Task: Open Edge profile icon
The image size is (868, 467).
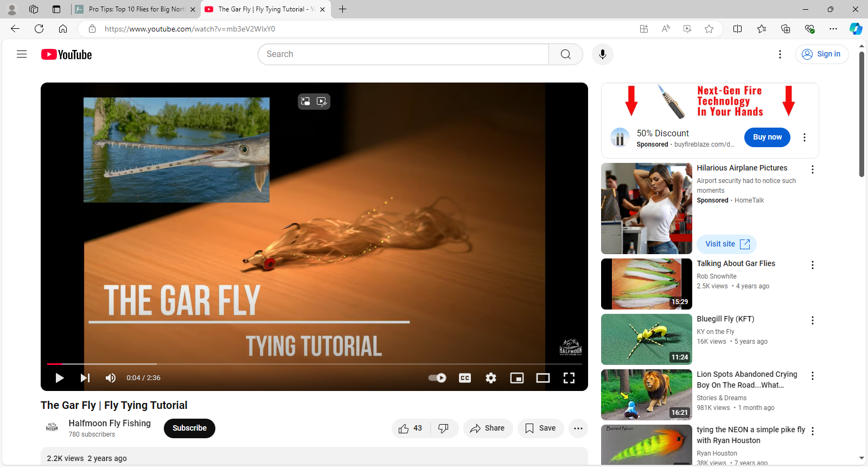Action: (11, 9)
